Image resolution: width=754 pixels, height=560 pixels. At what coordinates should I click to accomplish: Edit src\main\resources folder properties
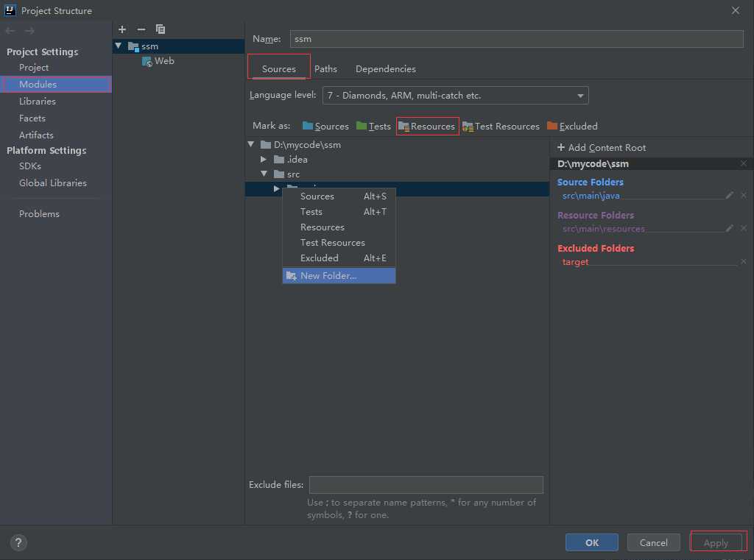pos(730,228)
